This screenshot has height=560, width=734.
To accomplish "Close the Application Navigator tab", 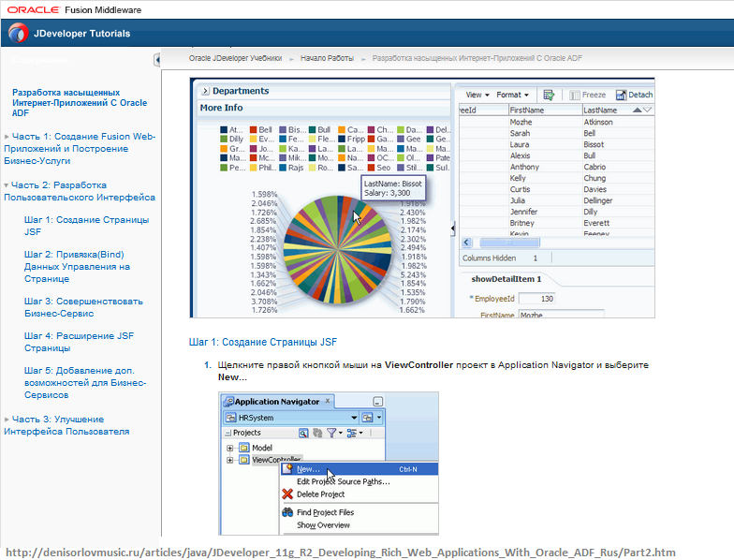I will [x=328, y=401].
